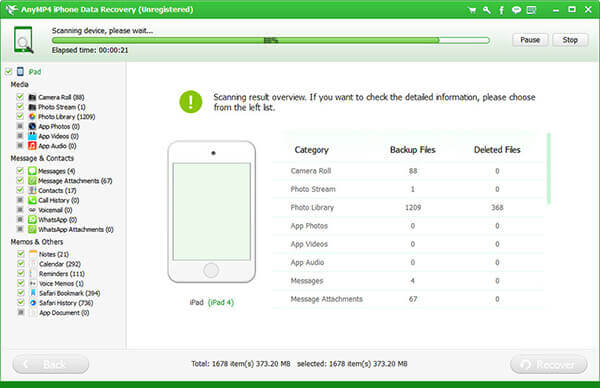Select the iPad device icon
The image size is (600, 388).
coord(20,72)
